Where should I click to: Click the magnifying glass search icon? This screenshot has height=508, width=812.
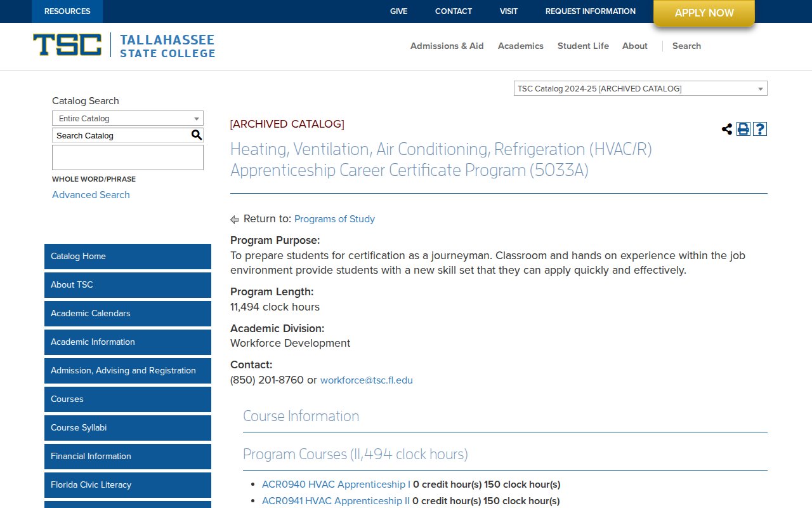pos(196,135)
